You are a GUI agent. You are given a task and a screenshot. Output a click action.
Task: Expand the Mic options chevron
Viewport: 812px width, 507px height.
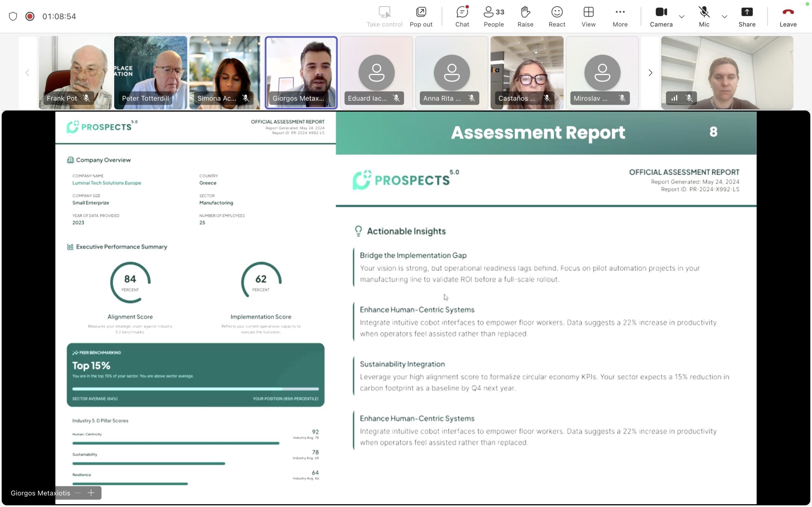pos(724,16)
